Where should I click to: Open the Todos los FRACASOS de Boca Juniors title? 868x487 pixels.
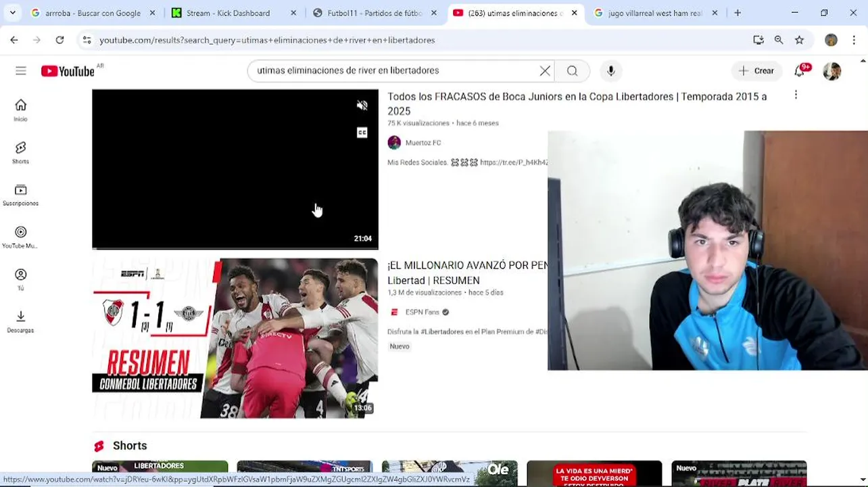pyautogui.click(x=577, y=103)
